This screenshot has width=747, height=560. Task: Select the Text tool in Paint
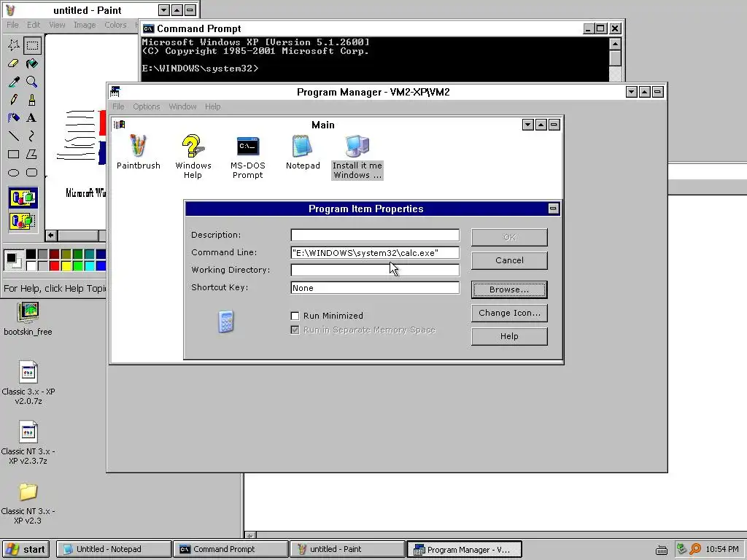tap(32, 117)
